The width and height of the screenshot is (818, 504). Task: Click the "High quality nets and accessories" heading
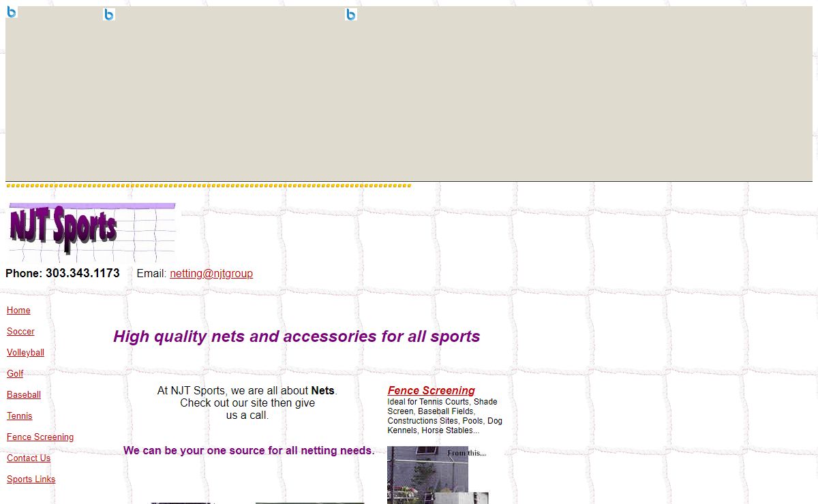tap(297, 336)
